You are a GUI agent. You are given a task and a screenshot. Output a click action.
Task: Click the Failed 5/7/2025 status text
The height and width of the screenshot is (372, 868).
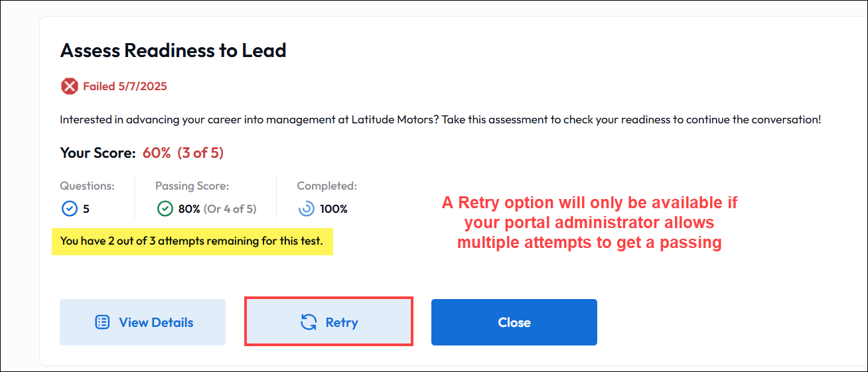click(125, 86)
